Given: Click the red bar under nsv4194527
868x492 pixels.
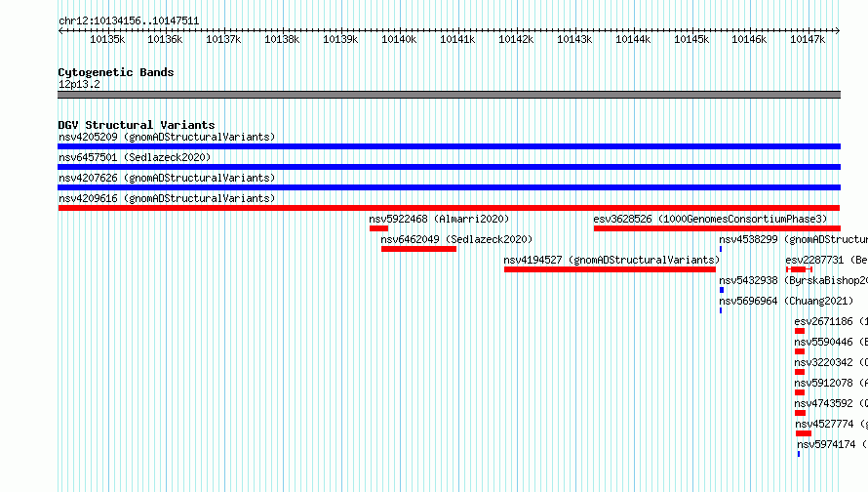Looking at the screenshot, I should tap(610, 269).
